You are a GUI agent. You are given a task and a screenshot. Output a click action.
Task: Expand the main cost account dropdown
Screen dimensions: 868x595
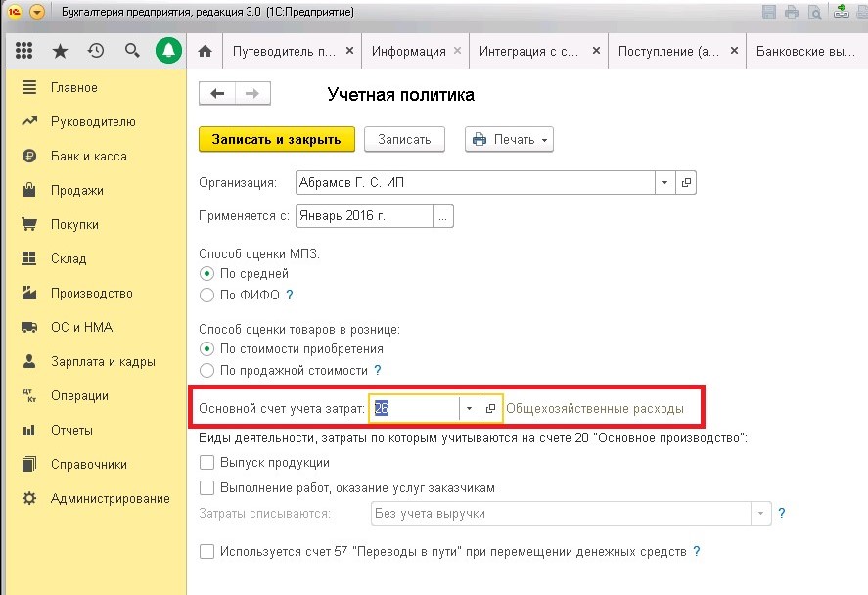pos(470,408)
